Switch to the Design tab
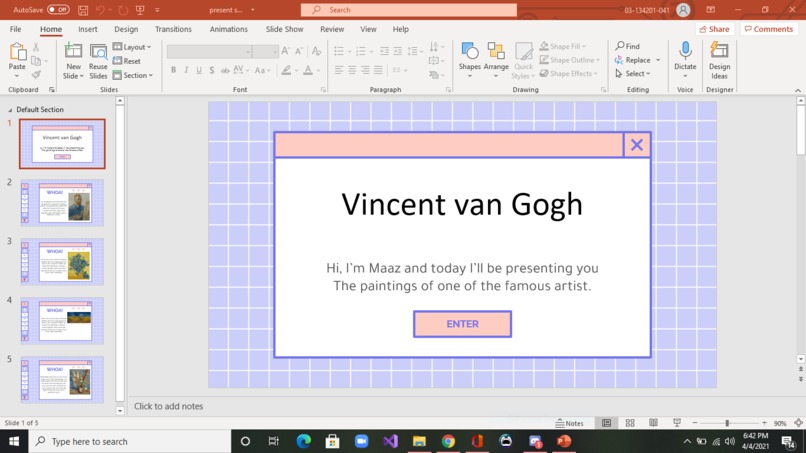Image resolution: width=806 pixels, height=453 pixels. tap(126, 29)
